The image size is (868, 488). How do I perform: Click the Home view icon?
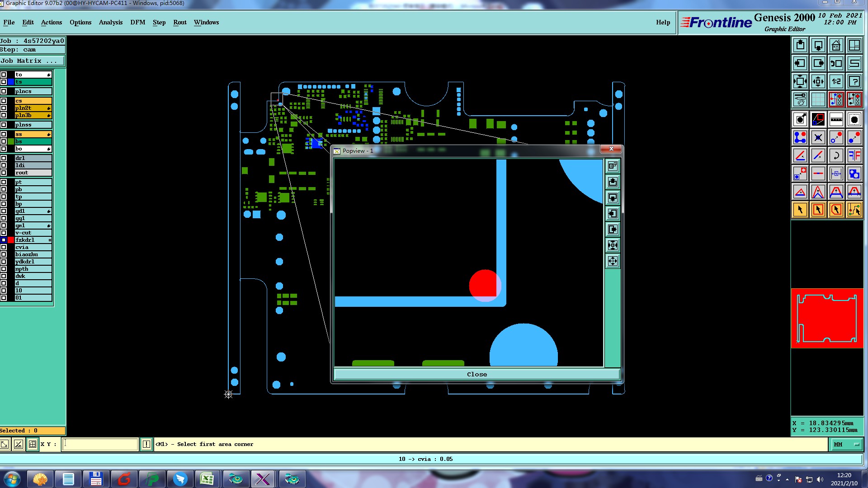point(836,45)
